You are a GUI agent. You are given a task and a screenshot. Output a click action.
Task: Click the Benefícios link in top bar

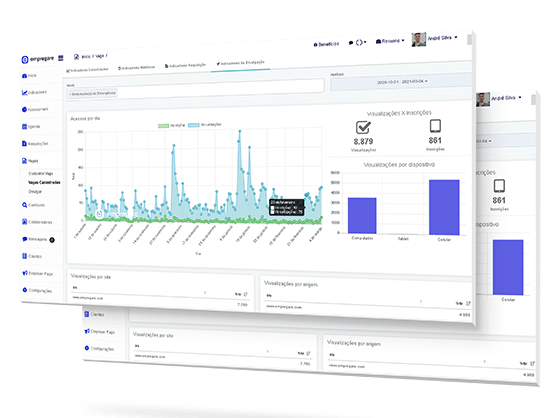[x=326, y=44]
